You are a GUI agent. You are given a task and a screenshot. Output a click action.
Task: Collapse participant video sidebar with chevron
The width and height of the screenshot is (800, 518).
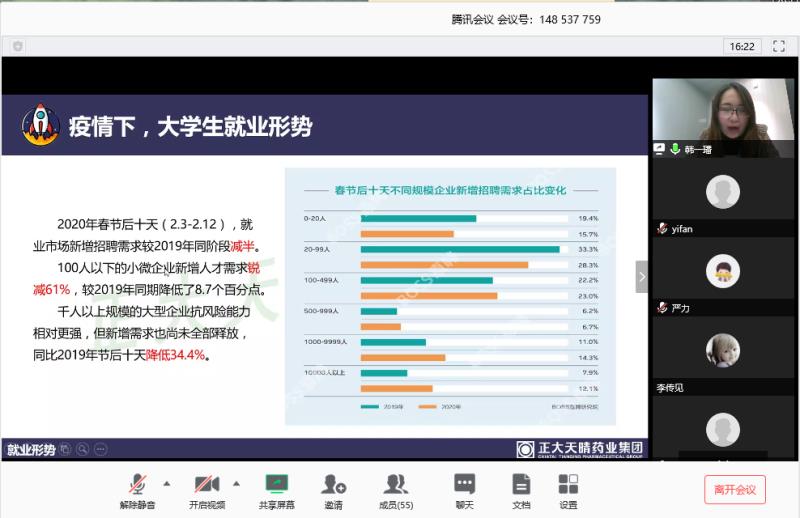[x=642, y=277]
